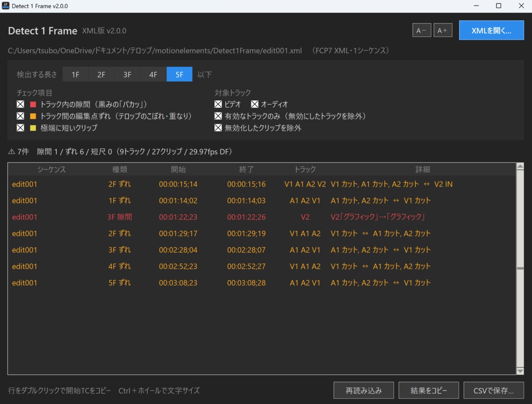This screenshot has width=532, height=404.
Task: Decrease font size with A− button
Action: pyautogui.click(x=422, y=31)
